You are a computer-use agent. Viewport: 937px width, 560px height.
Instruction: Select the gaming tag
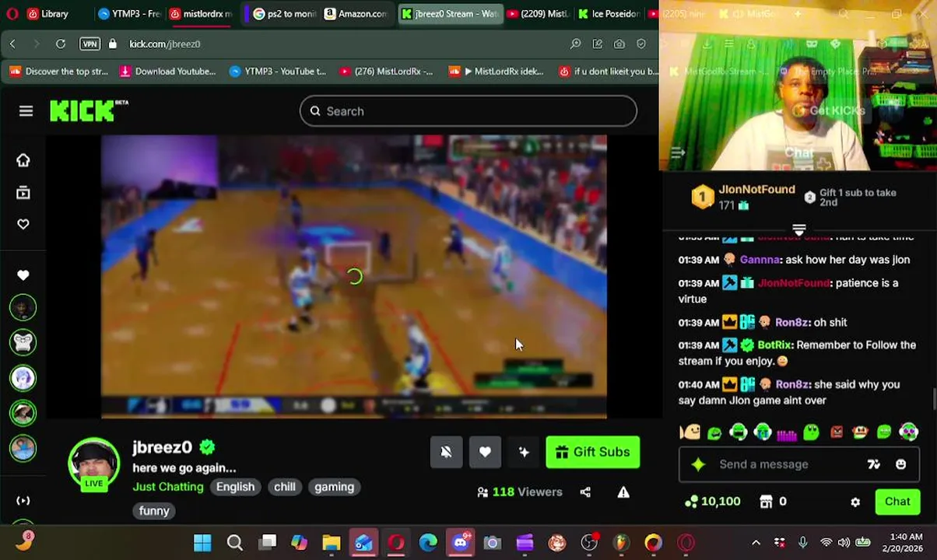334,487
